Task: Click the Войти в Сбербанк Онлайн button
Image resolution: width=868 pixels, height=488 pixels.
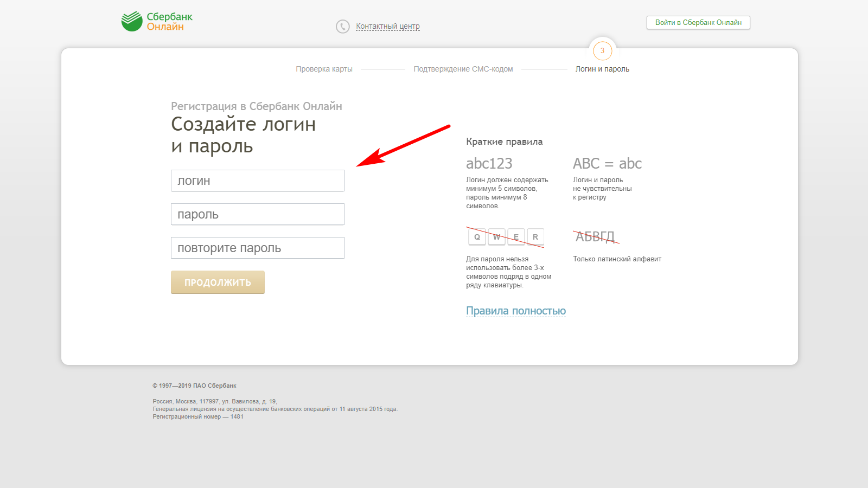Action: click(x=698, y=22)
